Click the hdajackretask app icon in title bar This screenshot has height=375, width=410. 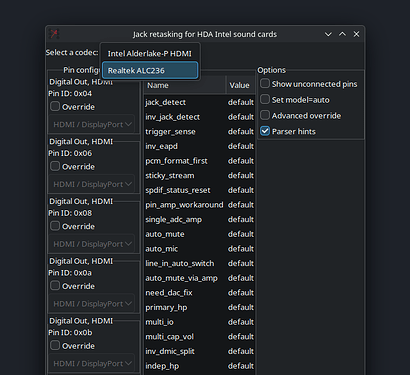pyautogui.click(x=54, y=34)
